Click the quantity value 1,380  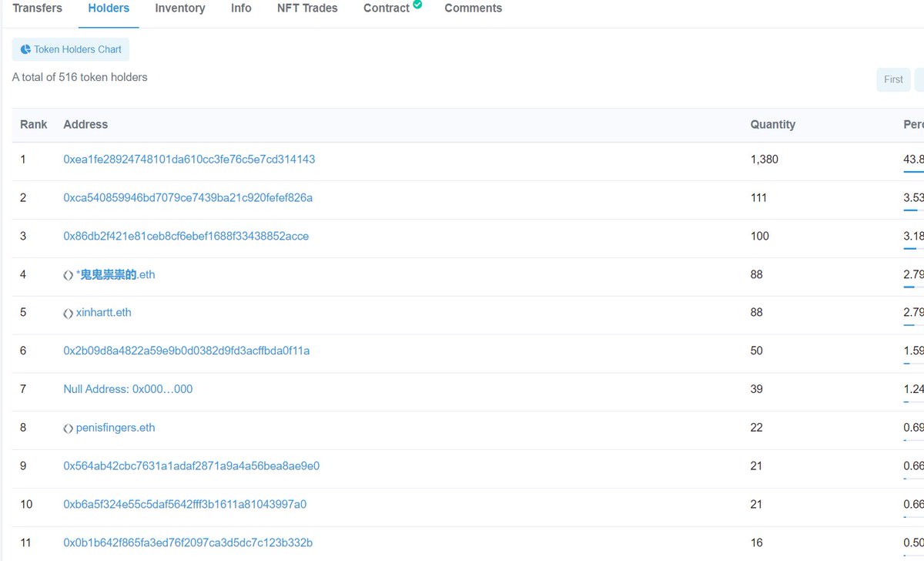point(765,160)
